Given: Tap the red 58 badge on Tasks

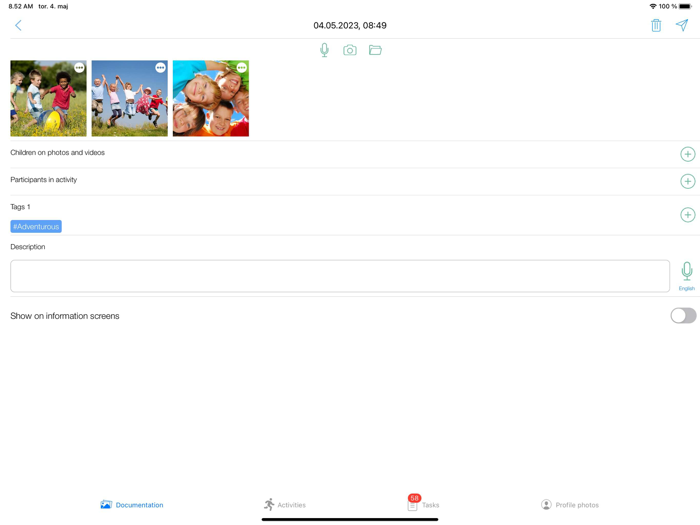Looking at the screenshot, I should pos(414,498).
